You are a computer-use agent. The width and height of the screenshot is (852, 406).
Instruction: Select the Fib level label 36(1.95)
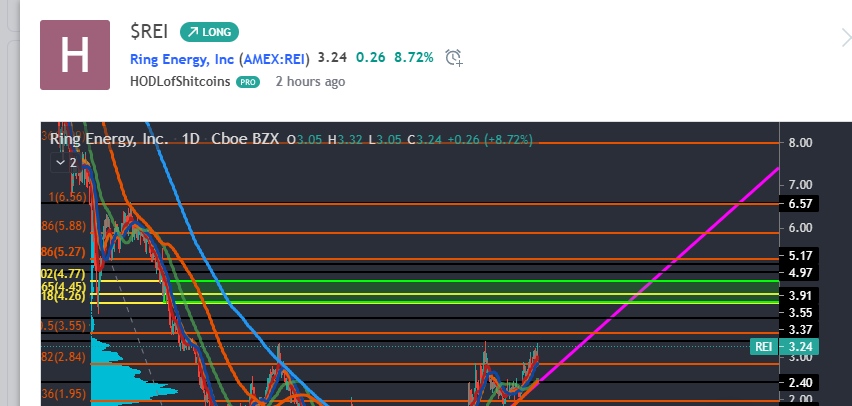pos(64,392)
